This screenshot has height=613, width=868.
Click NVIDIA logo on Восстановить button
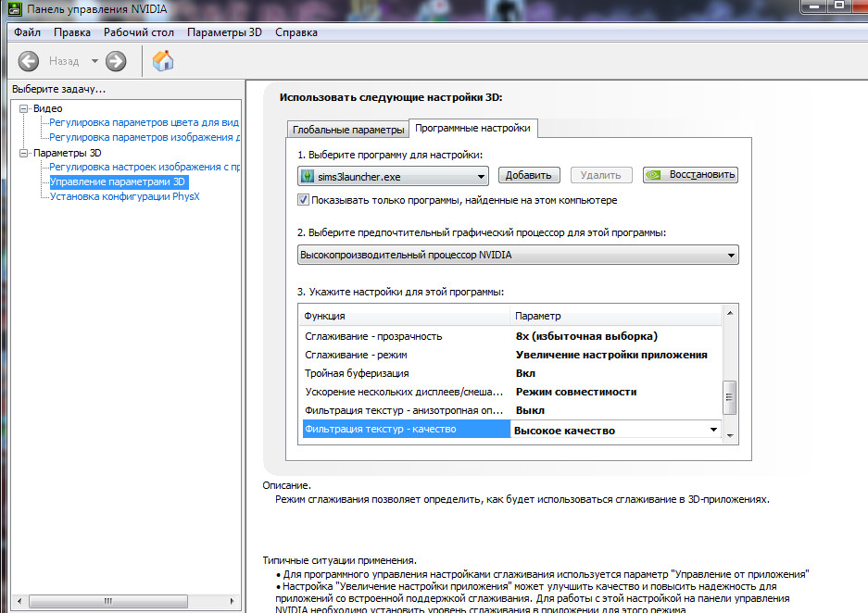(x=654, y=175)
